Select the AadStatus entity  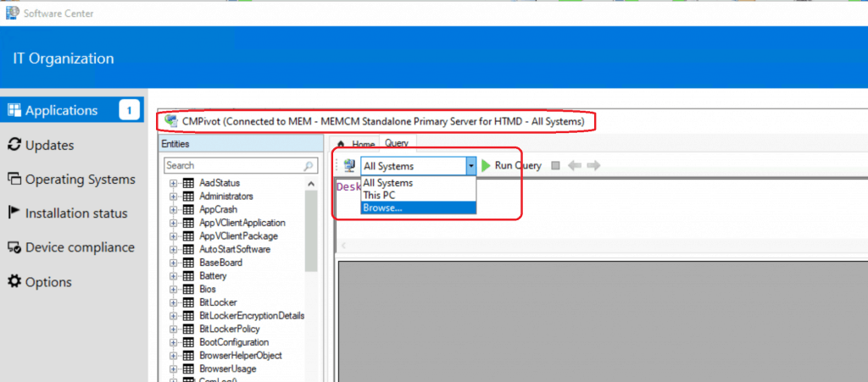[x=220, y=183]
